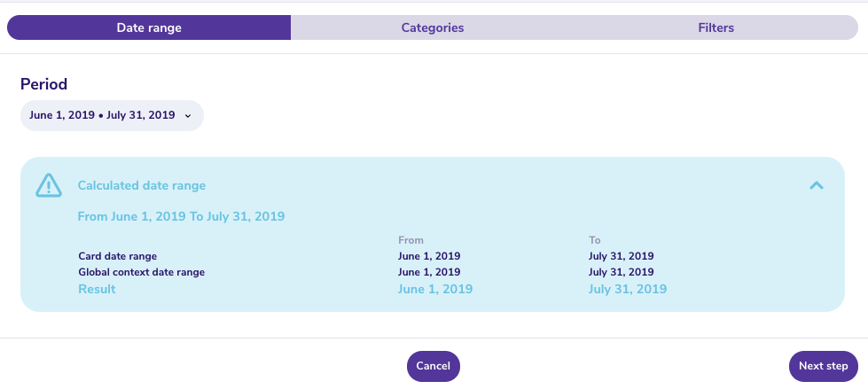Select the Date range tab
This screenshot has width=868, height=389.
149,27
